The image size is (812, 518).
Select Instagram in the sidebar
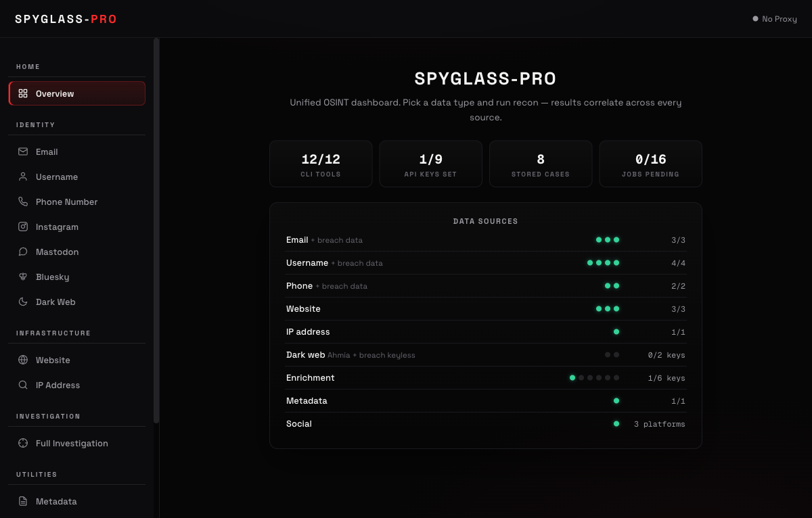pyautogui.click(x=77, y=227)
